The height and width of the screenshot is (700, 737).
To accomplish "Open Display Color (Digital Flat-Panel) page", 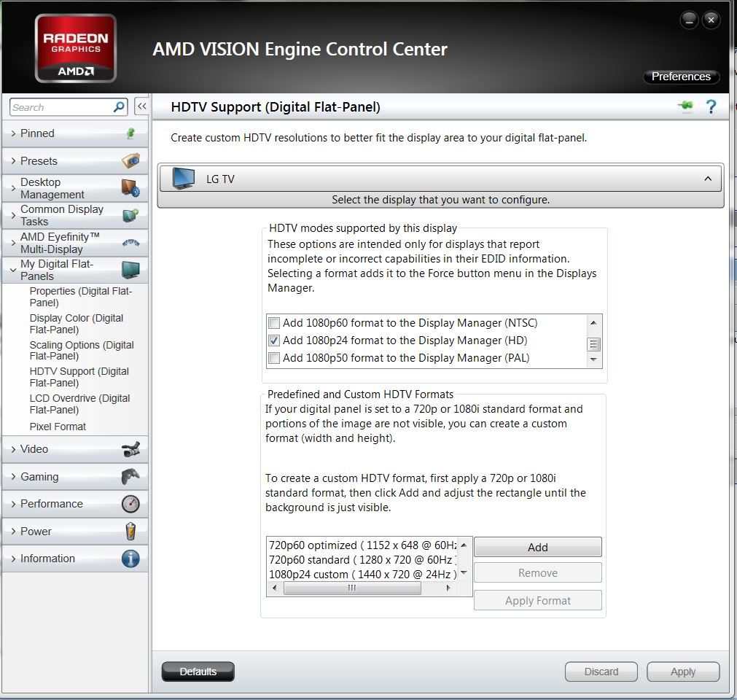I will coord(77,324).
